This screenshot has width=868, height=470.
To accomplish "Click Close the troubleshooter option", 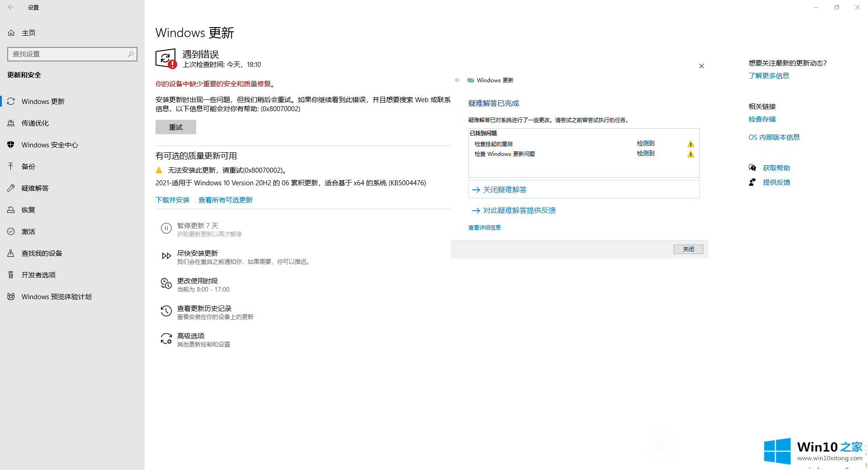I will [505, 190].
